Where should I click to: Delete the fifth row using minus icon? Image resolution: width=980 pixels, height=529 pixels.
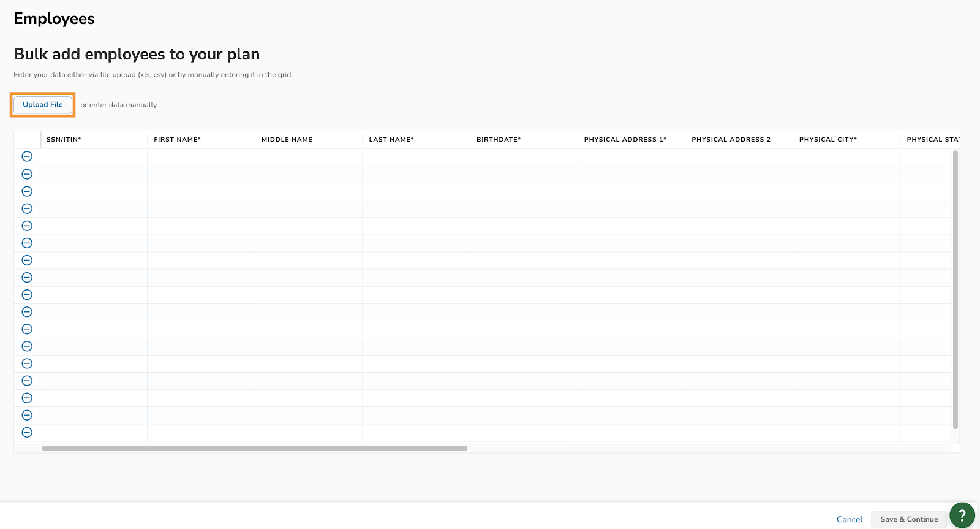click(x=27, y=226)
